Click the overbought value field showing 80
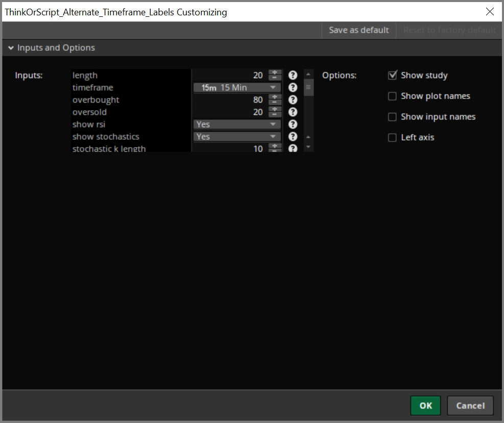The image size is (504, 423). point(230,100)
